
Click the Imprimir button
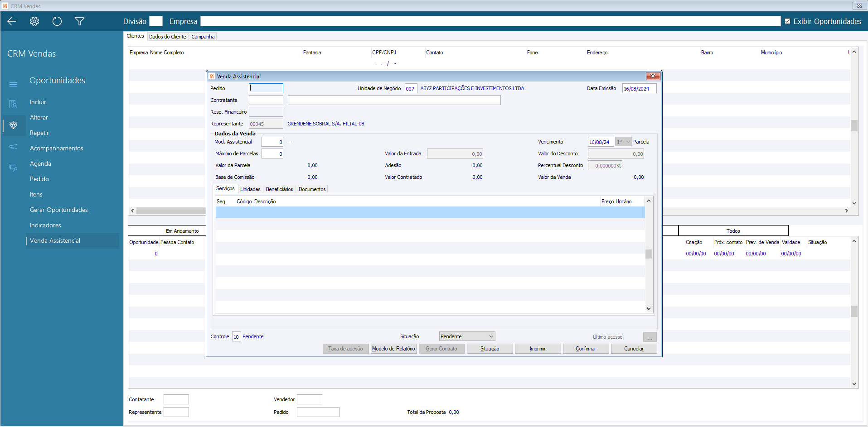coord(538,349)
